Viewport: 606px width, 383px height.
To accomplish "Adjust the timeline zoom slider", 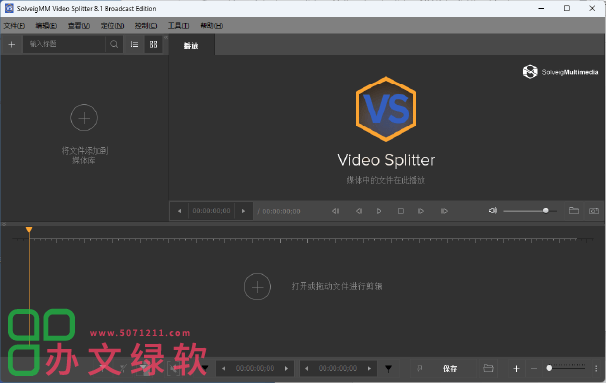I will (566, 368).
